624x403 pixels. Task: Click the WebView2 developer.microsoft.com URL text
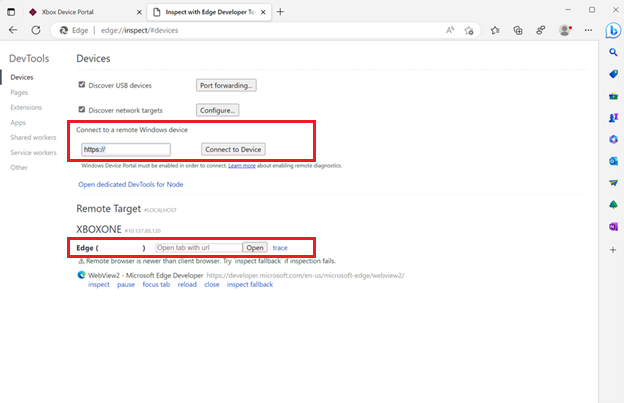point(305,275)
